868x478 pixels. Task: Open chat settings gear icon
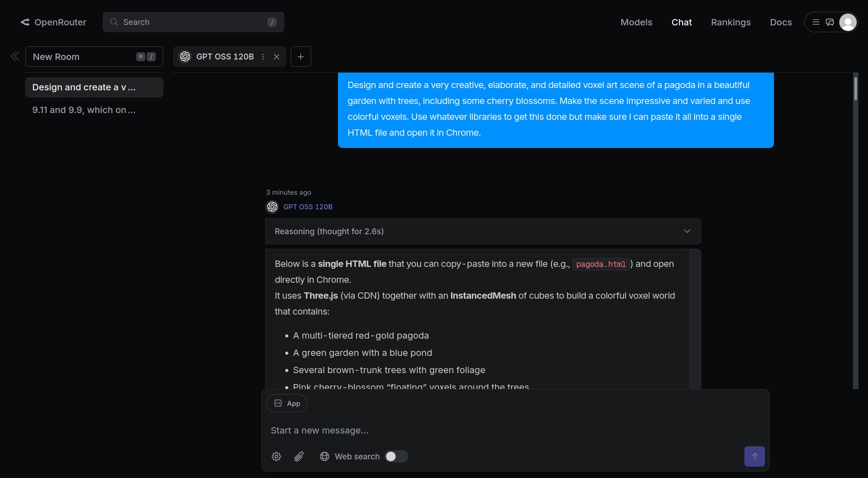[276, 457]
